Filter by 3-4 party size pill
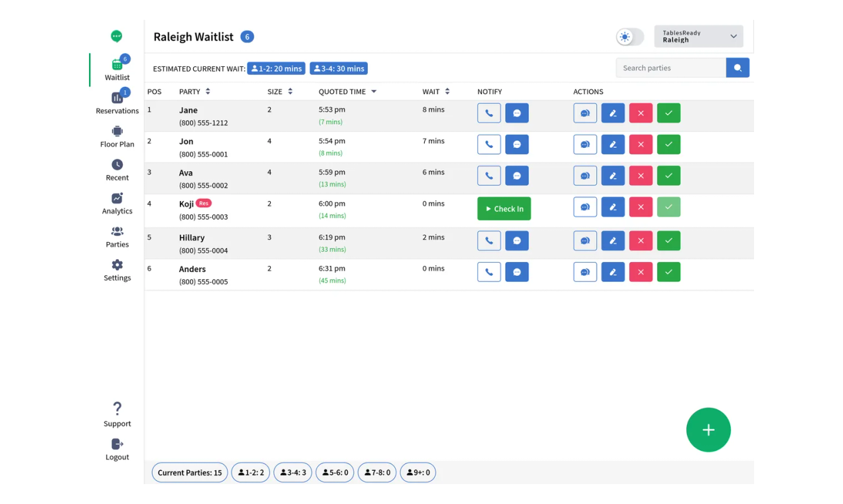 coord(293,473)
